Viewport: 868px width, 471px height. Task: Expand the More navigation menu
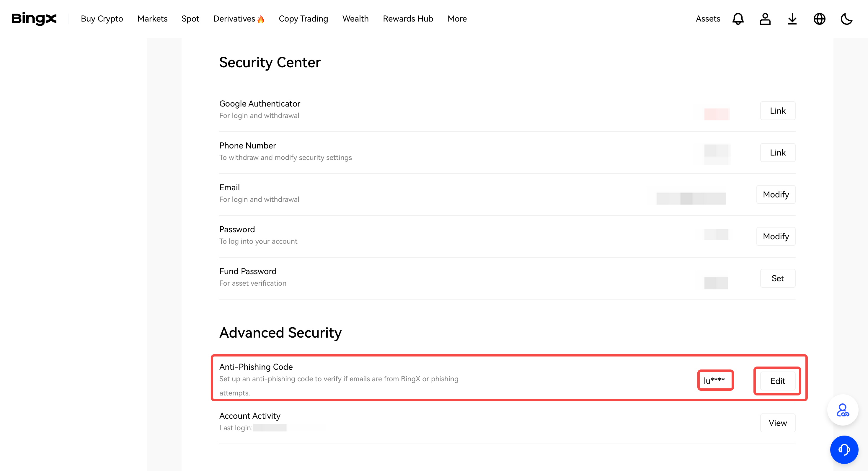click(x=457, y=19)
